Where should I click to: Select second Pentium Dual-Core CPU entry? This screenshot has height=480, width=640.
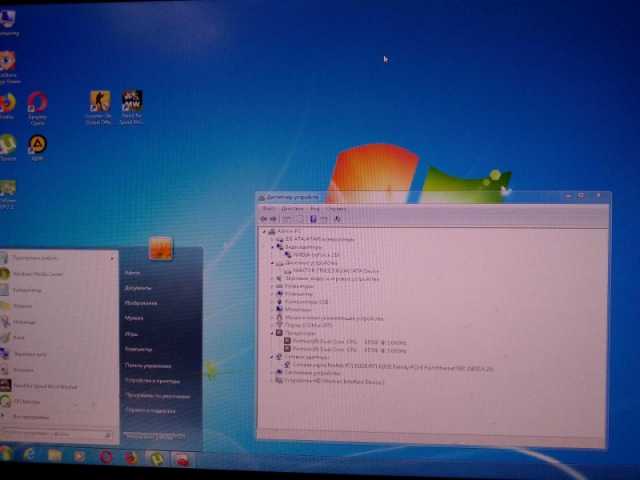(x=345, y=350)
